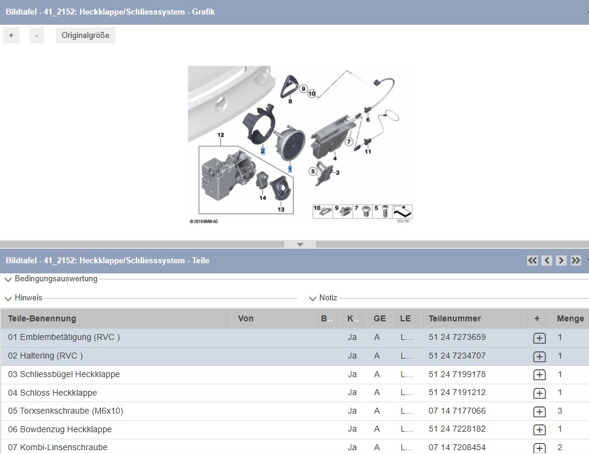Screen dimensions: 589x454
Task: Select row 06 Bowdenzug Heckklappe
Action: (x=295, y=430)
